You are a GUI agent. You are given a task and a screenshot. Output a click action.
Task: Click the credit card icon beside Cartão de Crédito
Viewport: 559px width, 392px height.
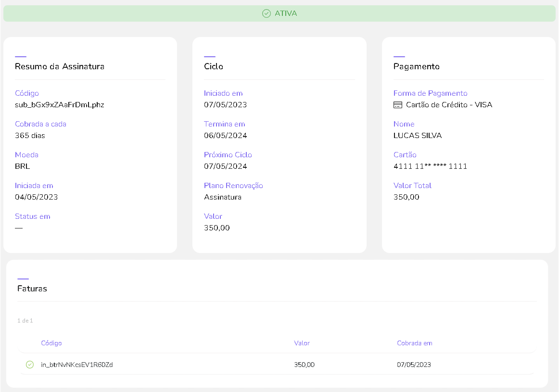[x=397, y=105]
